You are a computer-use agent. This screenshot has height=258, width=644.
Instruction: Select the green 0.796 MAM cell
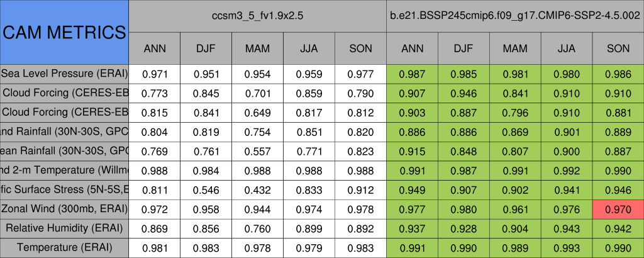point(515,112)
